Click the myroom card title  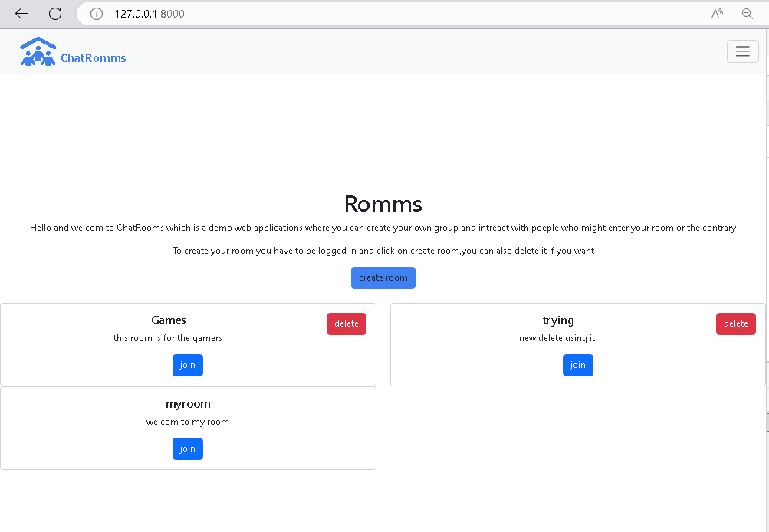(x=188, y=404)
